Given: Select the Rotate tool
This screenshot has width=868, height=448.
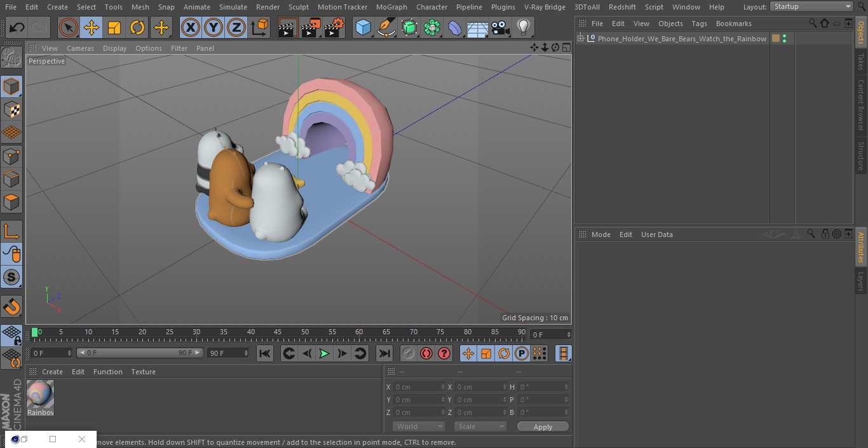Looking at the screenshot, I should point(137,28).
